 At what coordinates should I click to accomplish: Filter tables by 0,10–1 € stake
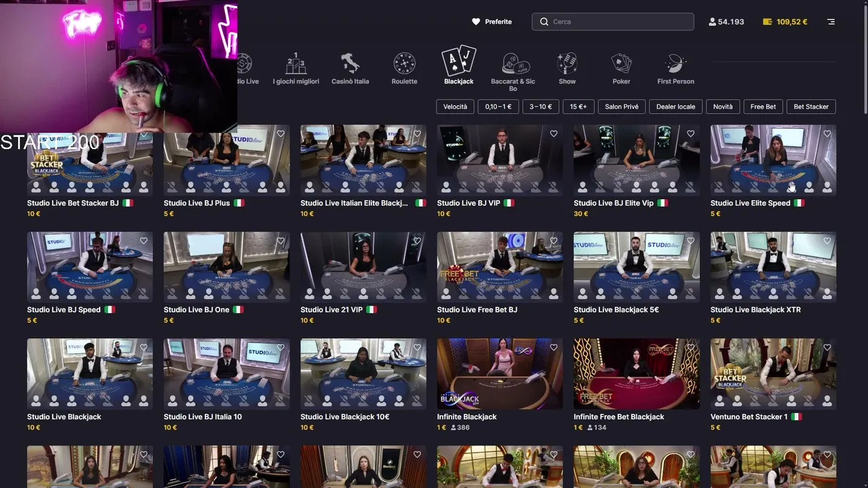click(498, 106)
